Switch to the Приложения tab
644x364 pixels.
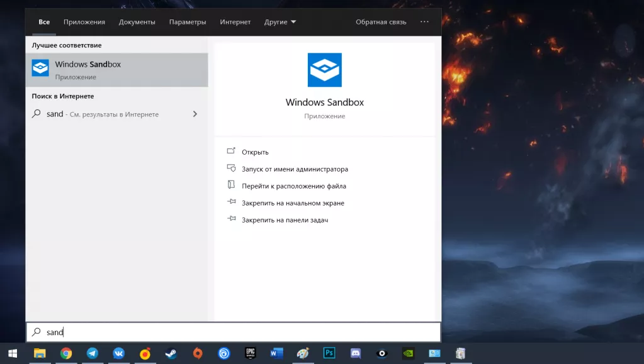84,22
